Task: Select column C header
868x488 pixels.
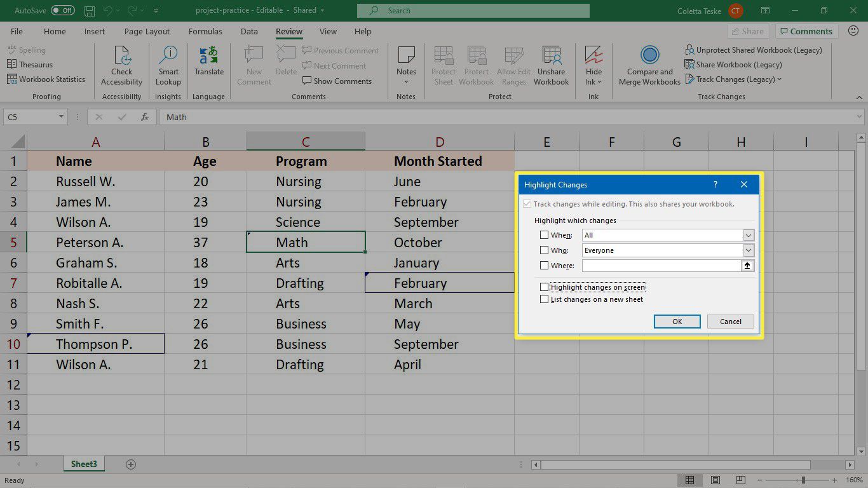Action: tap(306, 142)
